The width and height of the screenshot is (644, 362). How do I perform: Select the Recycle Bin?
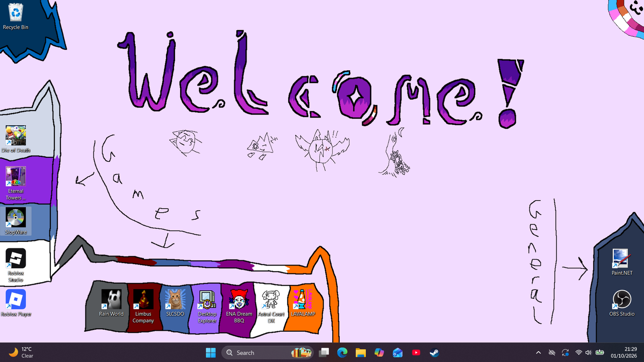coord(16,17)
